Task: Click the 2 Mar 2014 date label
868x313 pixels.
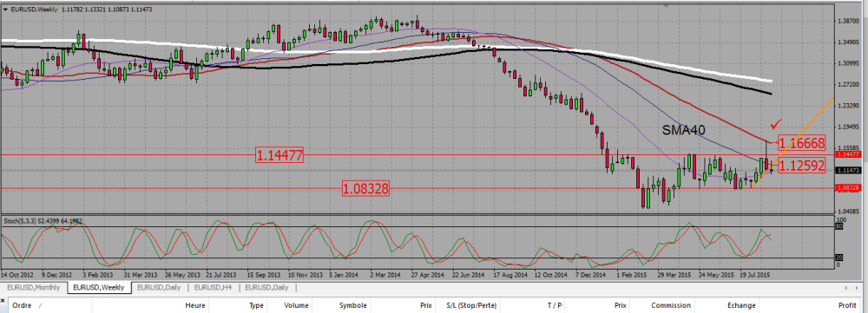Action: [x=385, y=274]
